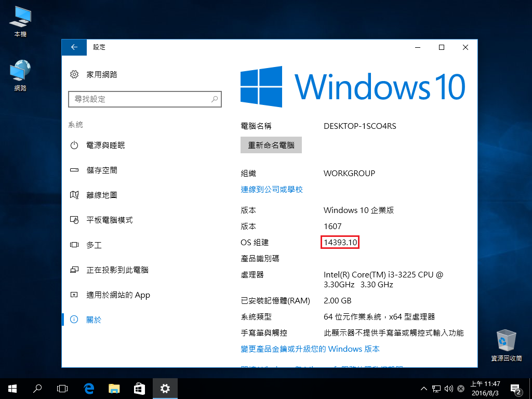Image resolution: width=532 pixels, height=399 pixels.
Task: Open the Action Center notifications icon
Action: [x=516, y=389]
